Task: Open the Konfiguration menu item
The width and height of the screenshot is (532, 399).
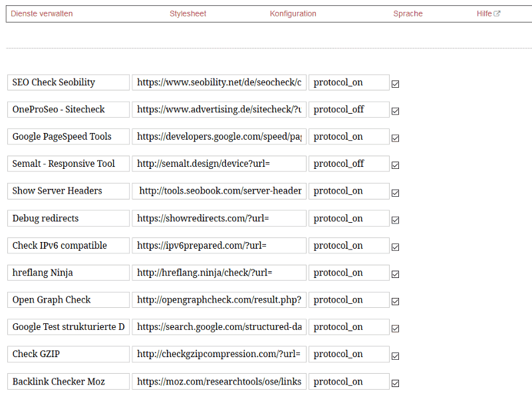Action: [293, 13]
